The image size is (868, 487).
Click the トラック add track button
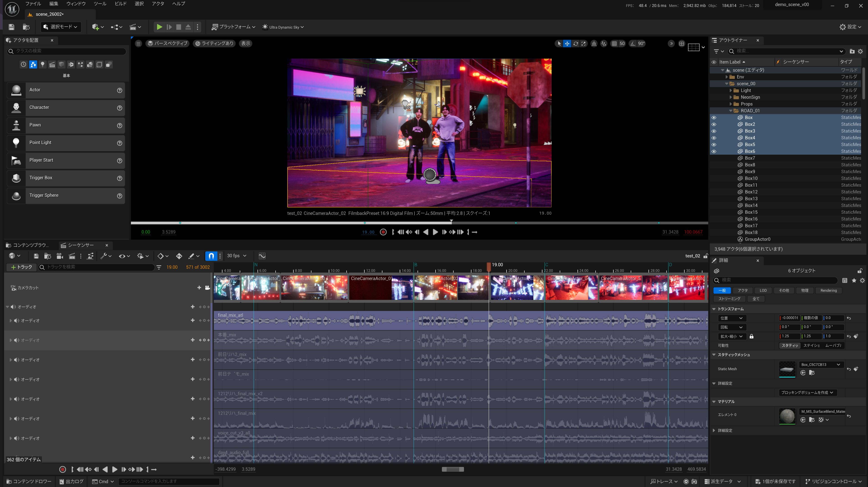click(22, 267)
